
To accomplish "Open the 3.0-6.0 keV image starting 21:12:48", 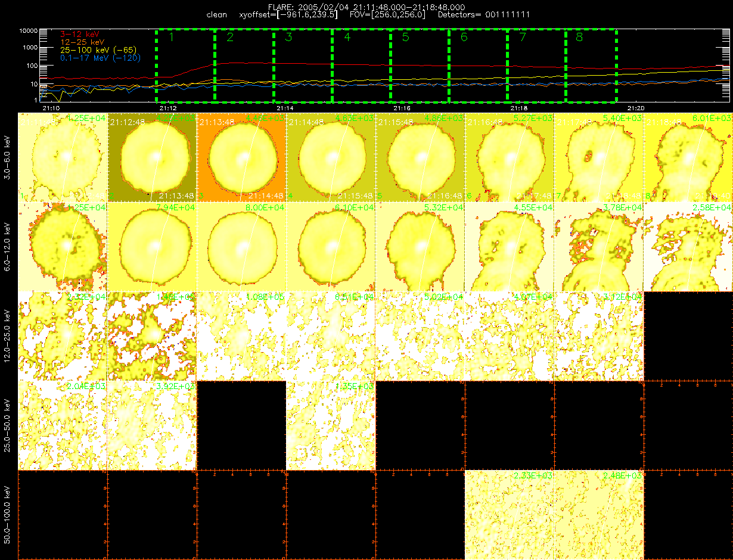I will coord(152,156).
